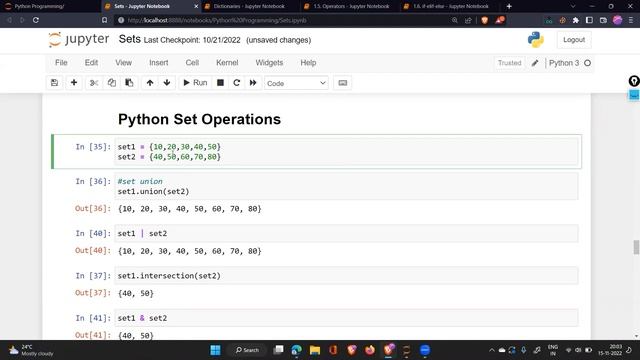
Task: Open the File menu
Action: point(61,62)
